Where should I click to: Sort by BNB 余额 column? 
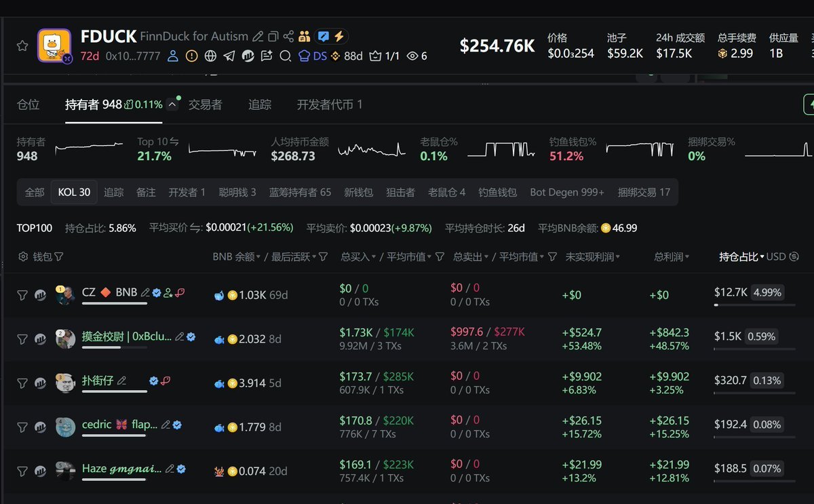tap(237, 256)
